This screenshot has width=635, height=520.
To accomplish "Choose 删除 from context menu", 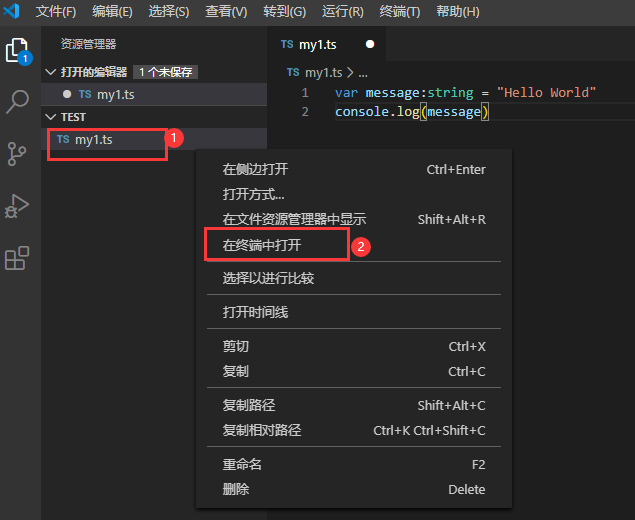I will pyautogui.click(x=354, y=489).
